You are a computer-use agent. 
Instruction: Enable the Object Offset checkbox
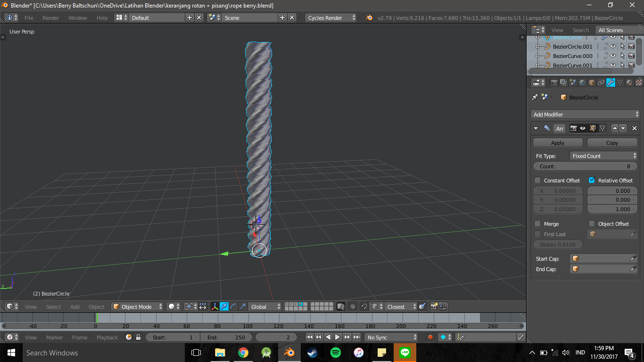click(592, 223)
